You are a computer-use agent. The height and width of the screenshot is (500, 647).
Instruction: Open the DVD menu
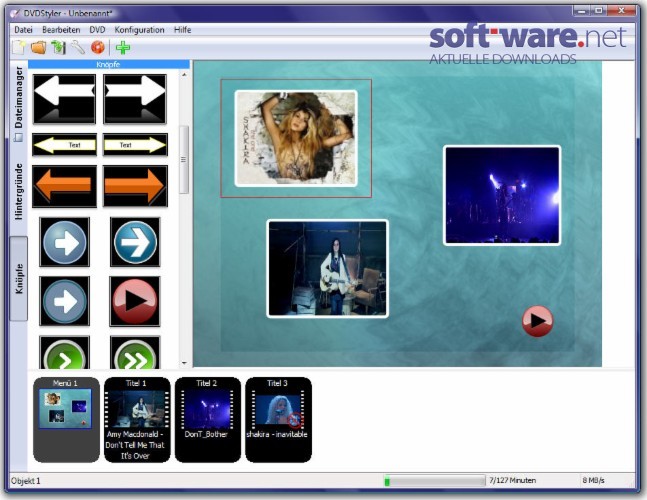97,30
